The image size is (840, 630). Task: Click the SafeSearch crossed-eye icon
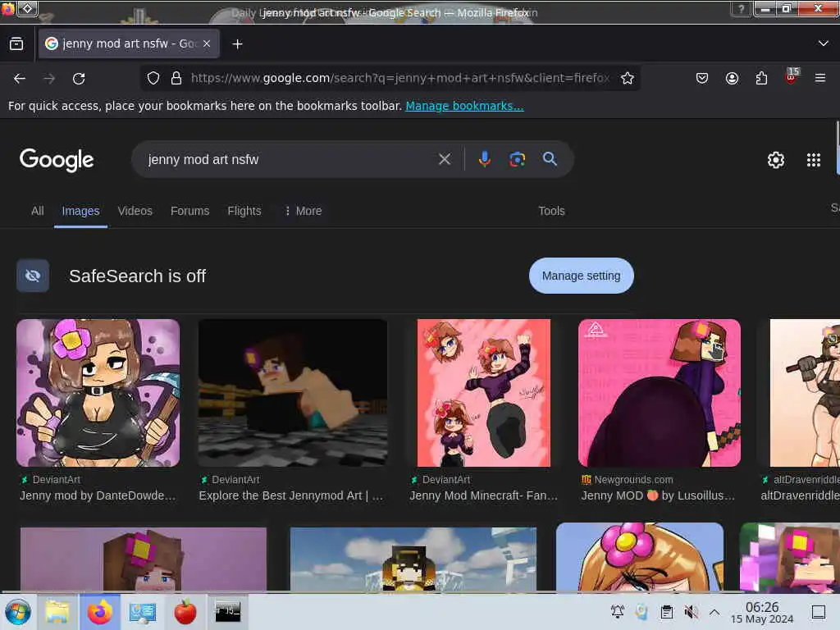(33, 276)
